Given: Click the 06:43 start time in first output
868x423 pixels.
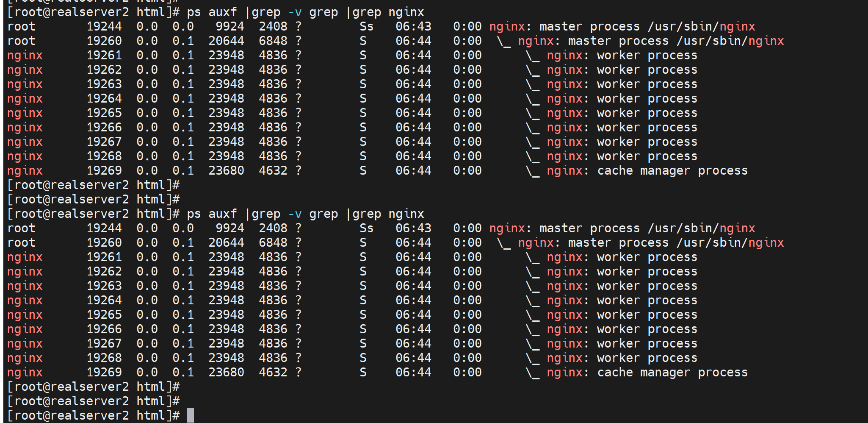Looking at the screenshot, I should point(413,26).
